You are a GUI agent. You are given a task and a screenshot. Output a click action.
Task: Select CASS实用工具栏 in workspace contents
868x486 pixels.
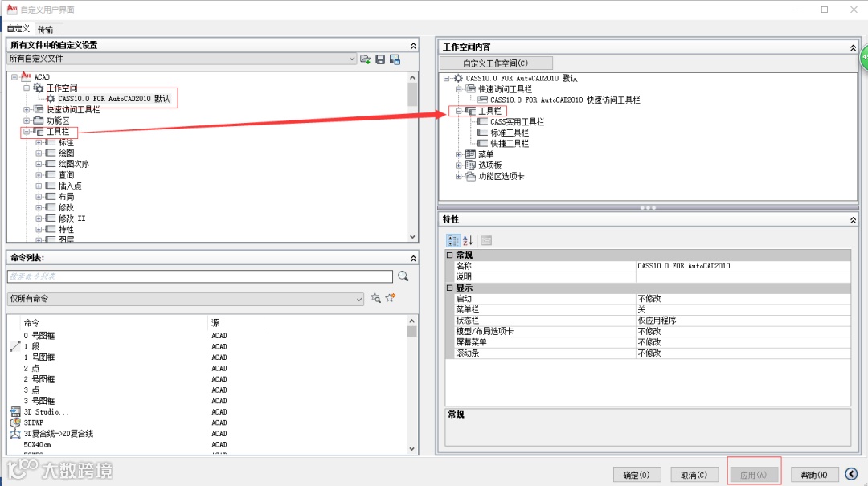click(517, 122)
